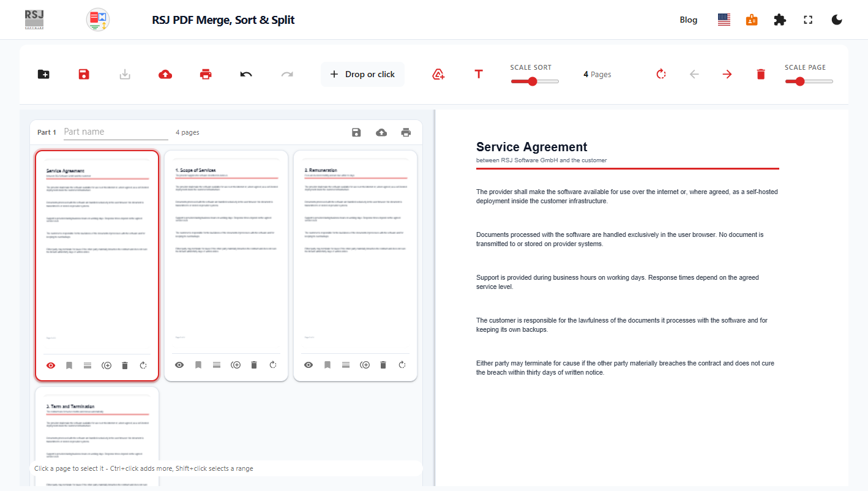Viewport: 868px width, 491px height.
Task: Adjust the Scale Page slider
Action: [809, 81]
